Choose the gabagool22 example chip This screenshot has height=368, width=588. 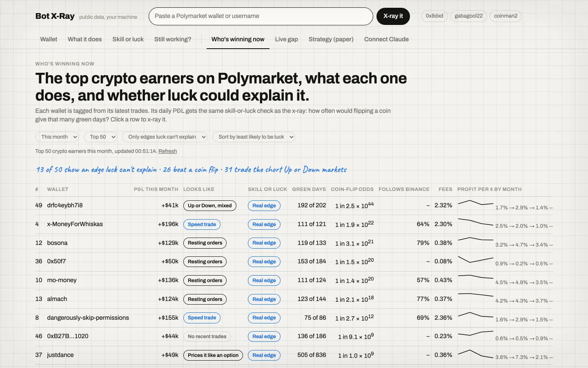[x=468, y=16]
